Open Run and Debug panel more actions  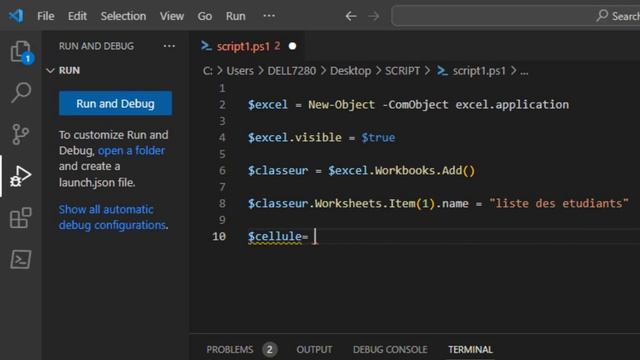169,46
